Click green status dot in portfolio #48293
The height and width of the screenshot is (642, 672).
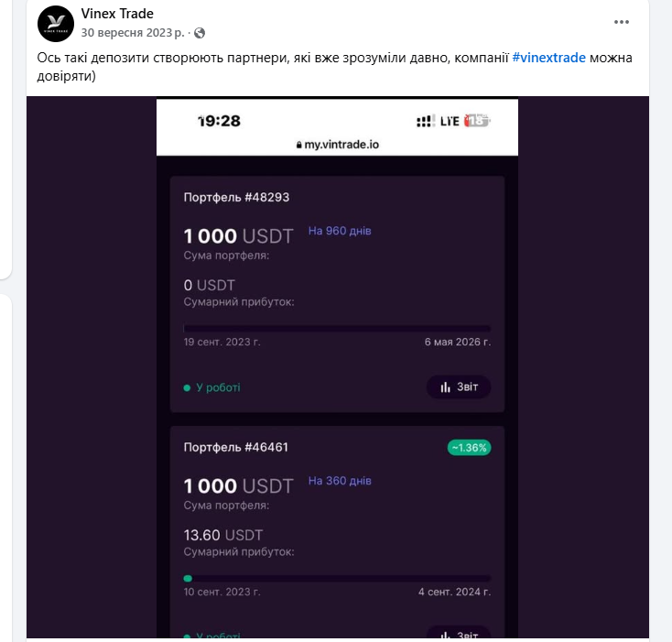point(187,387)
